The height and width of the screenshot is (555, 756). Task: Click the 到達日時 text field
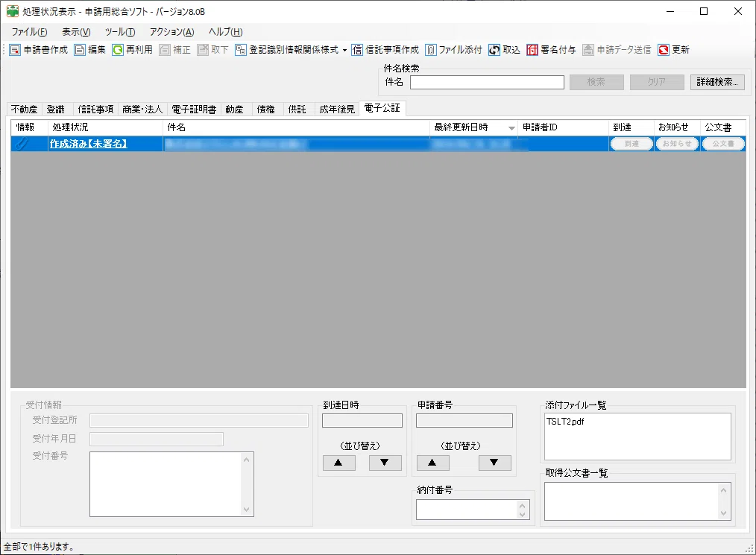[362, 421]
